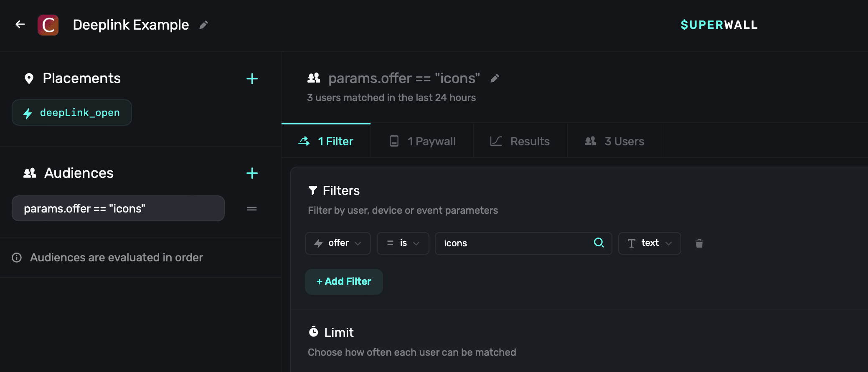Screen dimensions: 868x372
Task: Add a new audience with plus icon
Action: click(252, 173)
